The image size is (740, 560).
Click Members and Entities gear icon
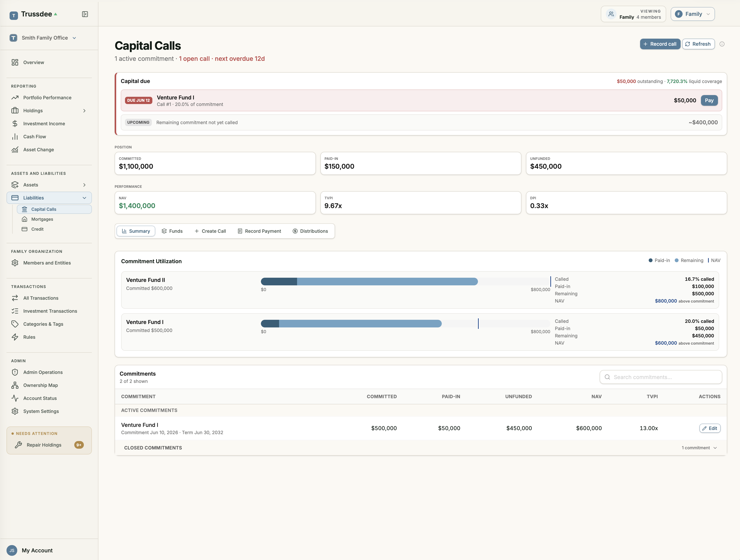pyautogui.click(x=15, y=263)
